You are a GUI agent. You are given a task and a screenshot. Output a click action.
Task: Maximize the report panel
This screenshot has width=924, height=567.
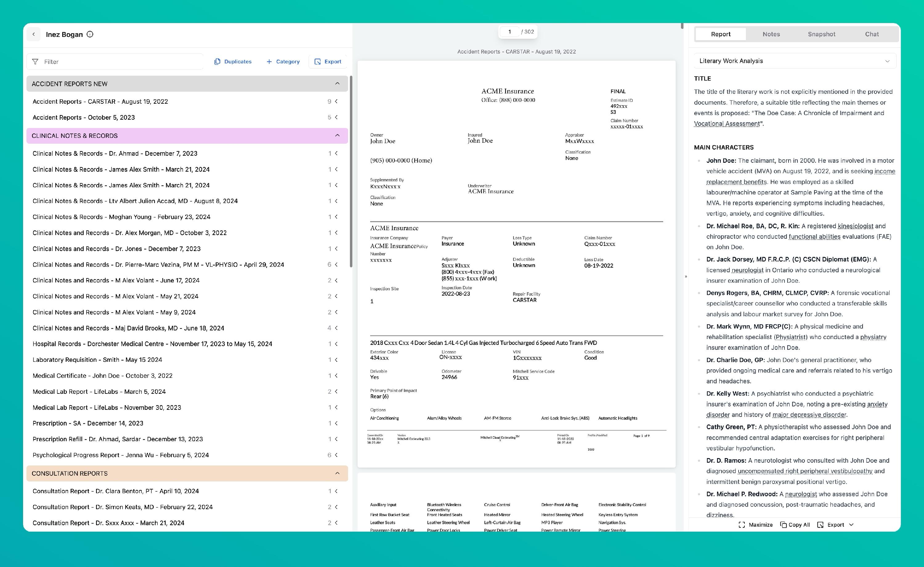click(x=755, y=525)
